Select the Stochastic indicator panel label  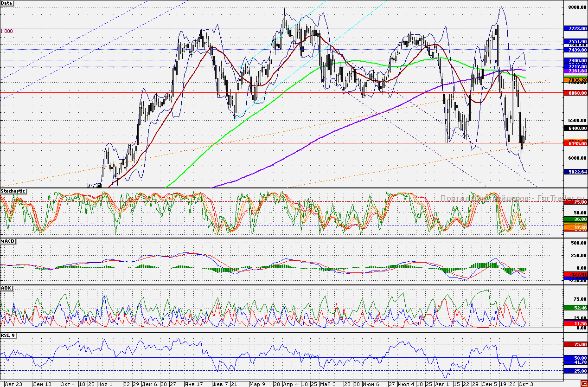pyautogui.click(x=13, y=191)
